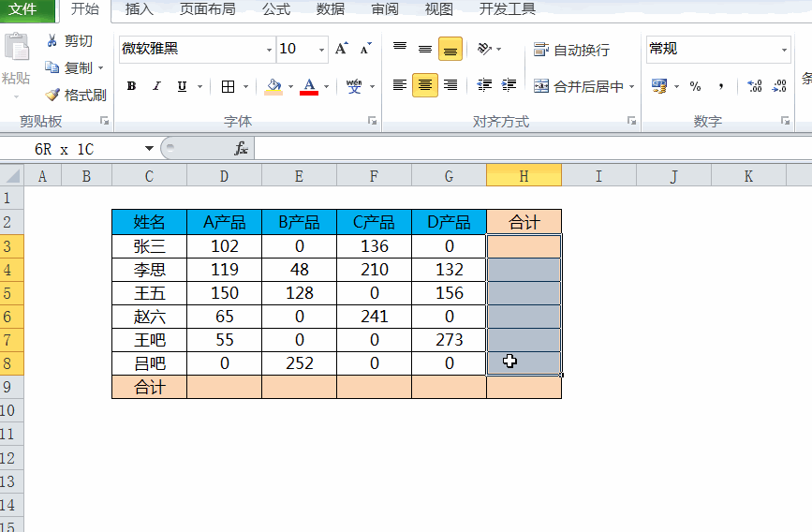Open the text orientation tool
This screenshot has width=812, height=532.
click(484, 49)
